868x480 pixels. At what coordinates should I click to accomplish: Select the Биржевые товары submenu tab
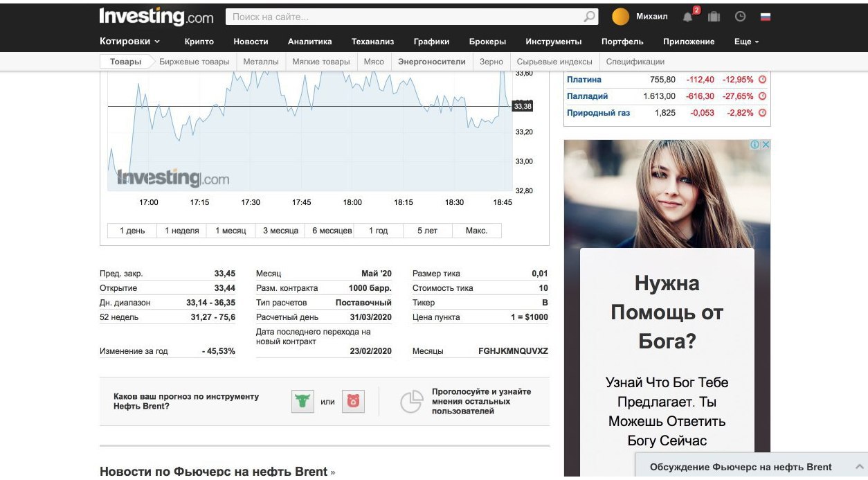(194, 62)
